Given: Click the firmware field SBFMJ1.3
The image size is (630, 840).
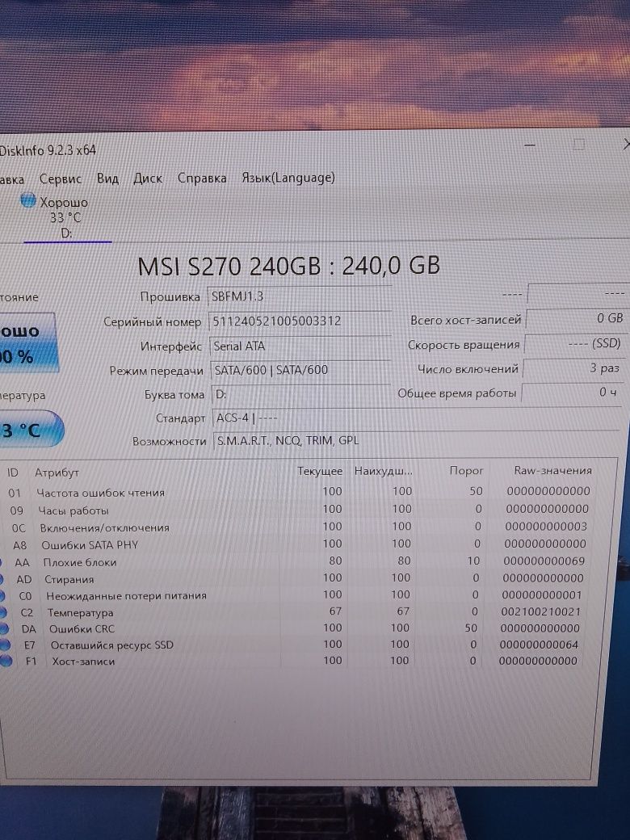Looking at the screenshot, I should pos(299,296).
